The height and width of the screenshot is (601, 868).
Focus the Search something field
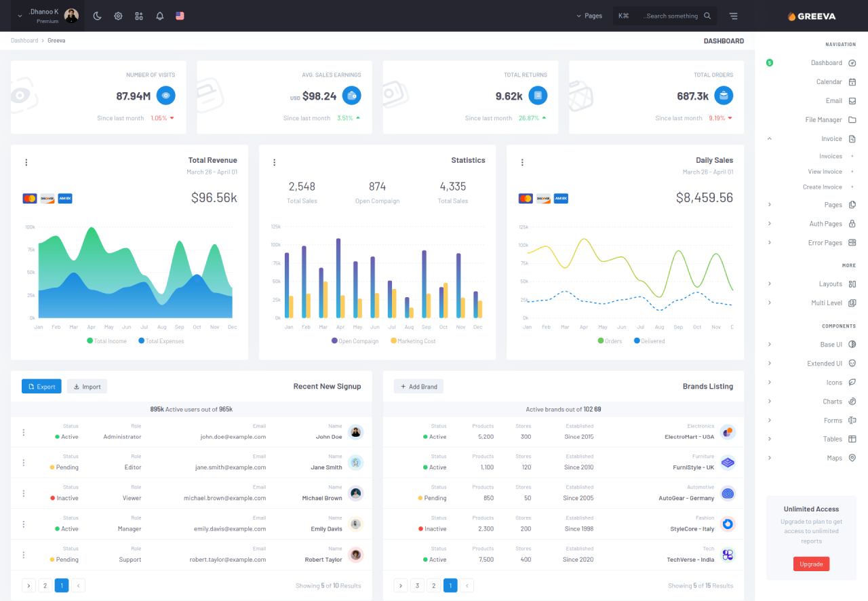click(x=665, y=16)
